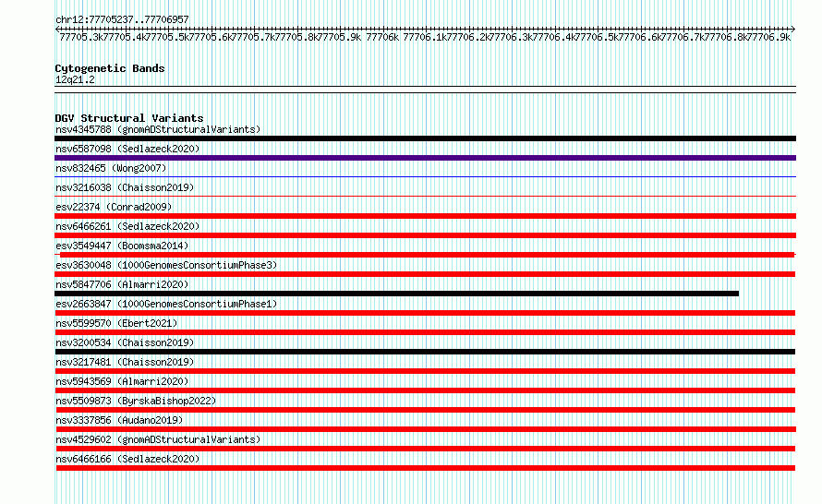Select nsv3217481 (Chaisson2019) label
The width and height of the screenshot is (822, 504).
coord(125,362)
